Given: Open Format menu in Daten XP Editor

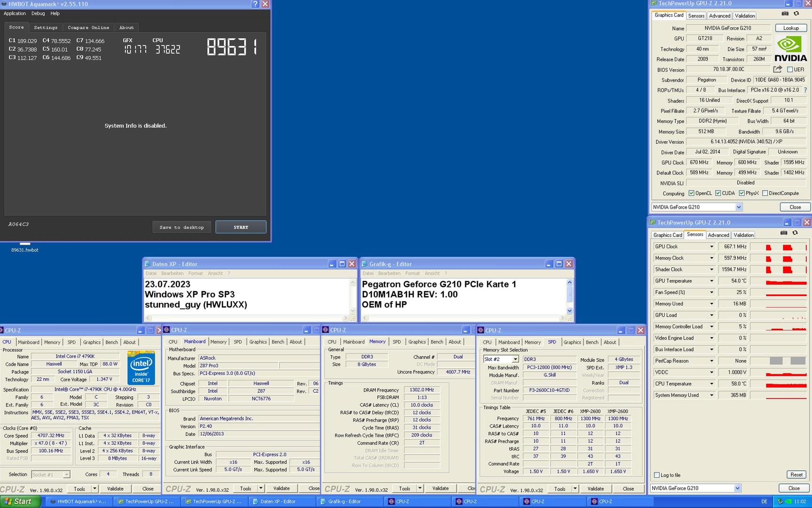Looking at the screenshot, I should point(195,273).
